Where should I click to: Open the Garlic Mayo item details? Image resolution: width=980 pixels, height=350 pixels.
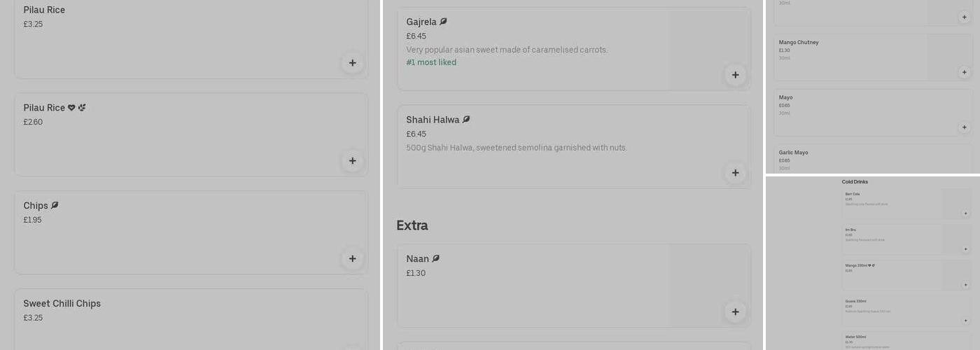point(793,153)
